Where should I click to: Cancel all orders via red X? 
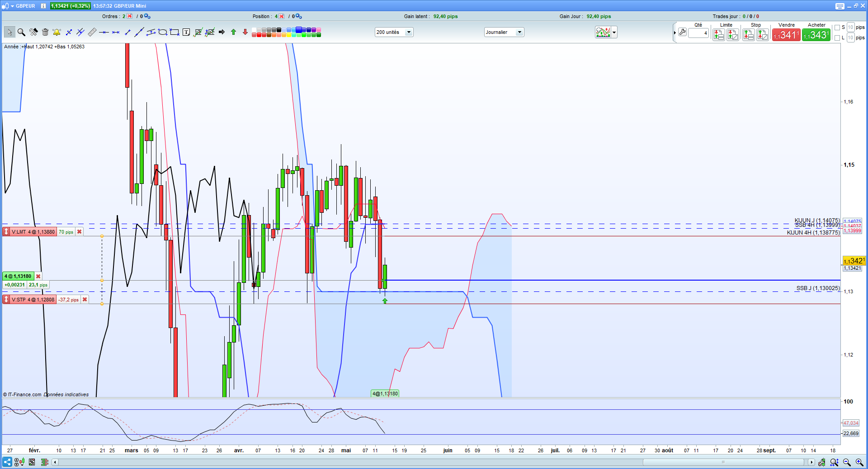(x=130, y=16)
